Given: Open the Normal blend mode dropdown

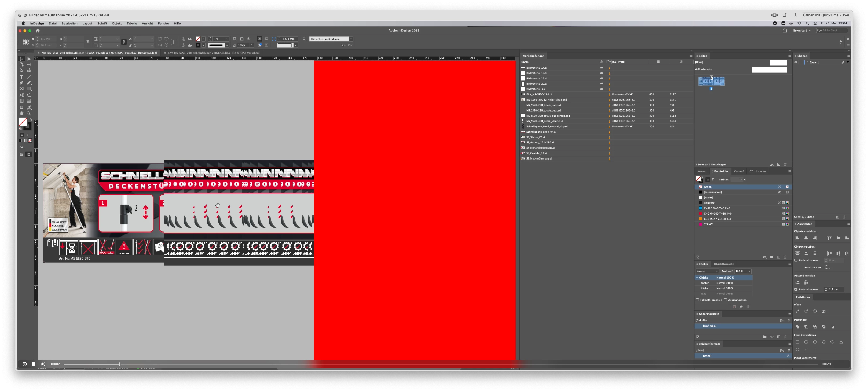Looking at the screenshot, I should tap(707, 271).
